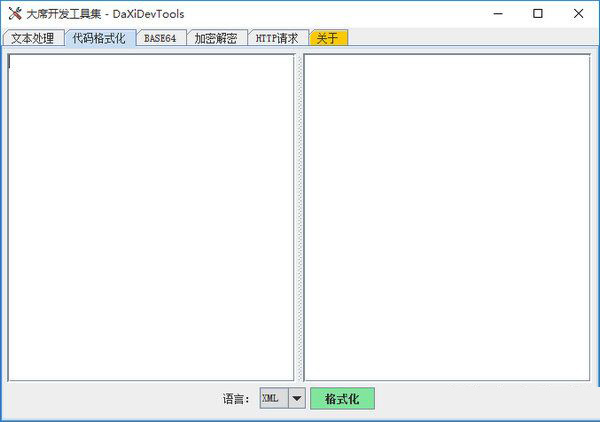
Task: Click the empty tab strip area after 关于
Action: coord(473,37)
